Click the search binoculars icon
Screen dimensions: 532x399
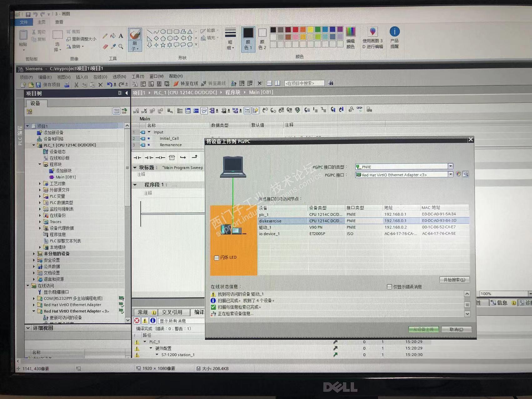(x=331, y=83)
